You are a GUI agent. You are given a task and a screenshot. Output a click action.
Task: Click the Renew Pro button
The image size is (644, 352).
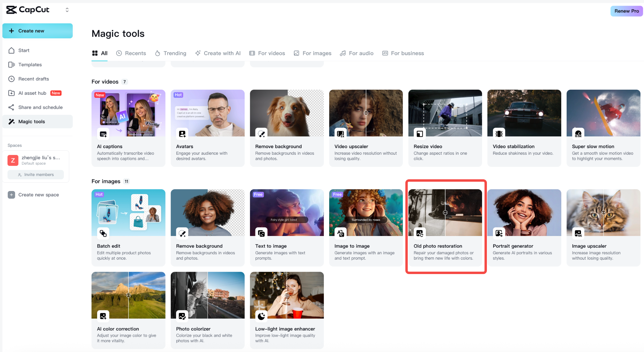[x=626, y=11]
